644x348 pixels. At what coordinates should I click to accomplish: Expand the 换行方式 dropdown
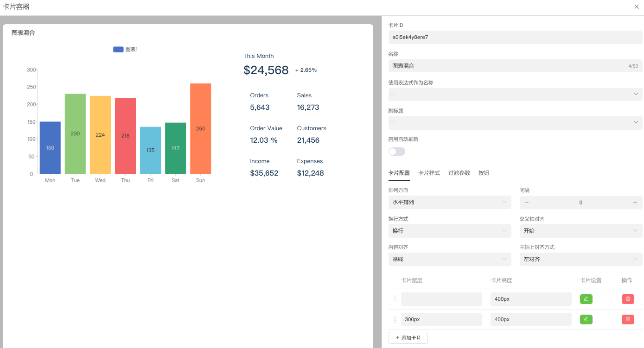point(449,231)
